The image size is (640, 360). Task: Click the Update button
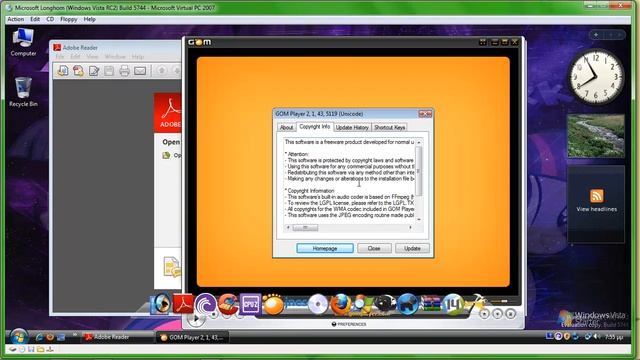[412, 248]
